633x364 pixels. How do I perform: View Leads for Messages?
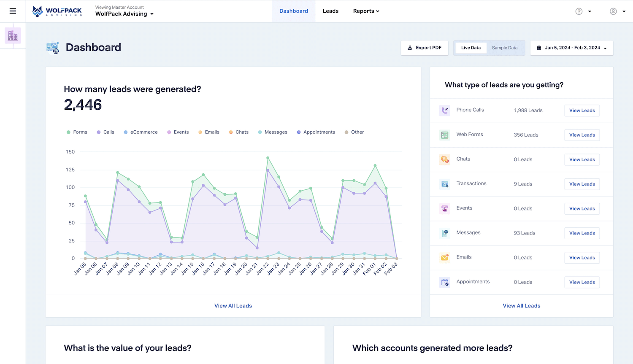[x=582, y=233]
